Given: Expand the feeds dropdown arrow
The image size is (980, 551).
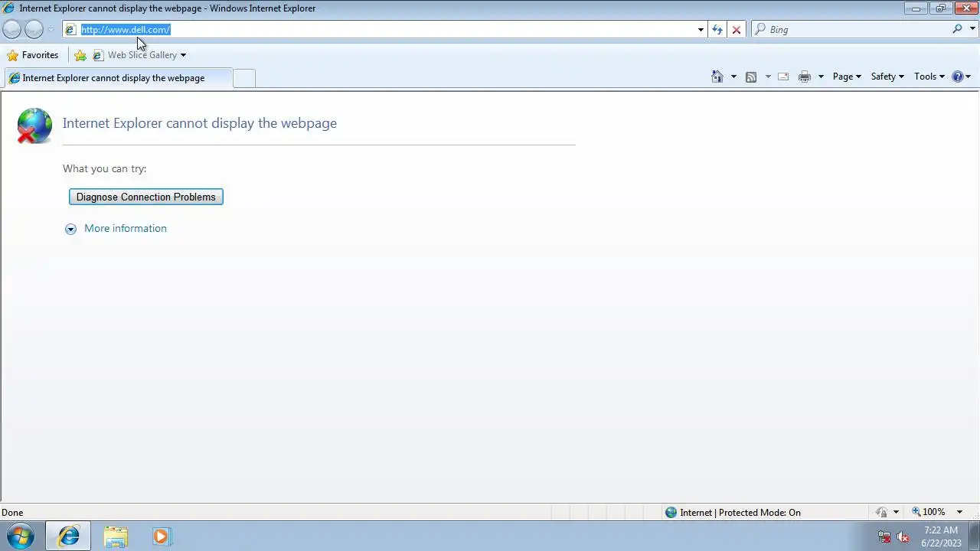Looking at the screenshot, I should pos(768,77).
